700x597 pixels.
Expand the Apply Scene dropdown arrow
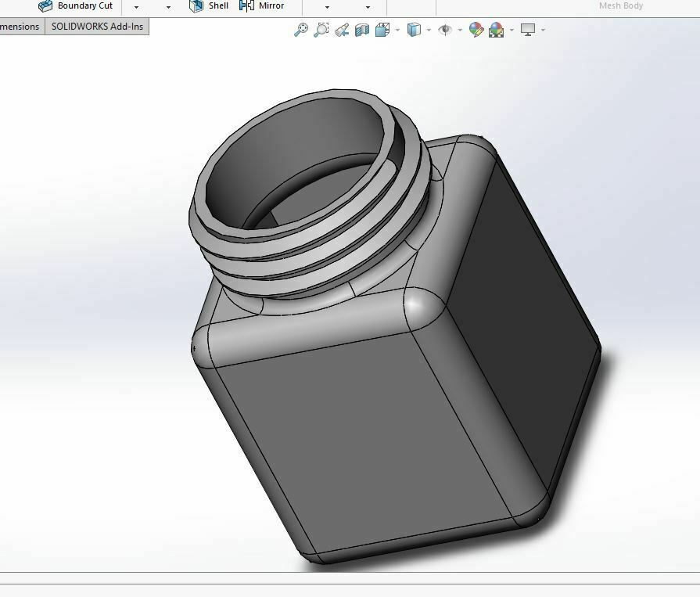[x=512, y=31]
